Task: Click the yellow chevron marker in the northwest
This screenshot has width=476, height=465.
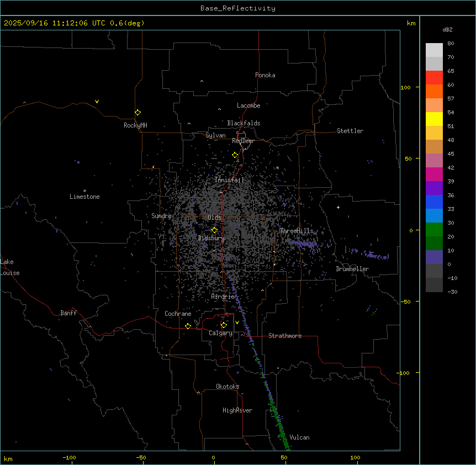Action: [97, 102]
